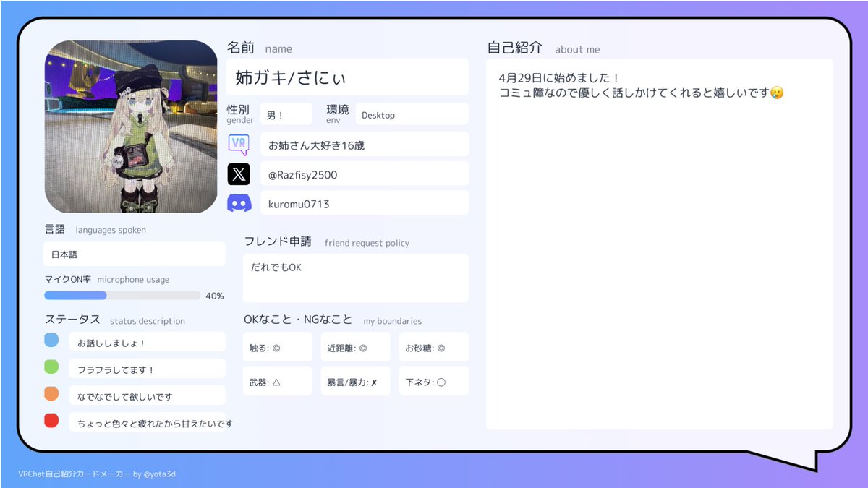Viewport: 868px width, 488px height.
Task: Click the orange status color dot
Action: pos(51,393)
